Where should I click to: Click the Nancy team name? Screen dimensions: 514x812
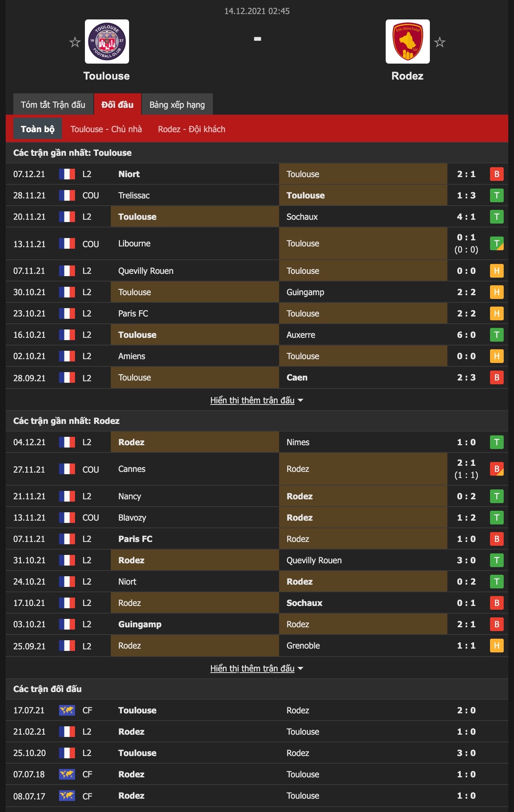click(x=130, y=496)
